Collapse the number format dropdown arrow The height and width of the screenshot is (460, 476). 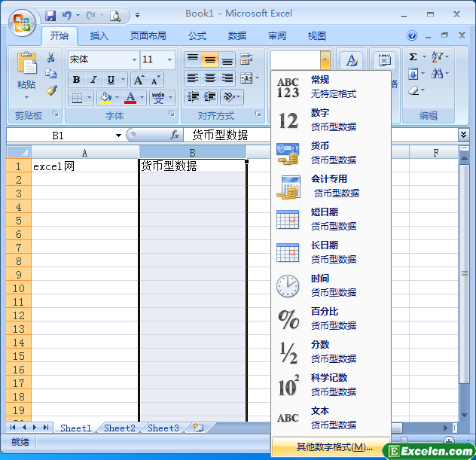[325, 59]
